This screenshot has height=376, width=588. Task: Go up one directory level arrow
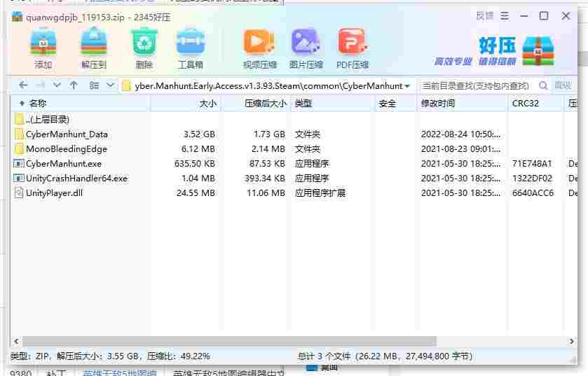(74, 85)
